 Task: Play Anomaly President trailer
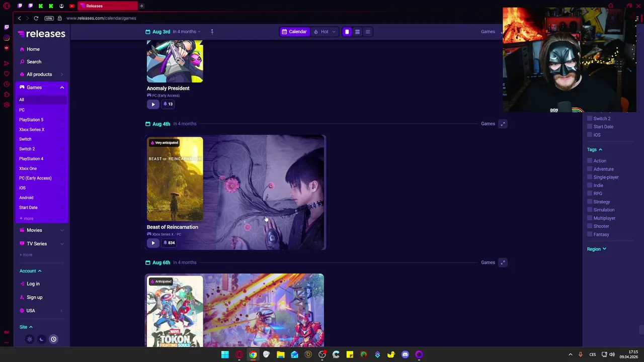(153, 104)
